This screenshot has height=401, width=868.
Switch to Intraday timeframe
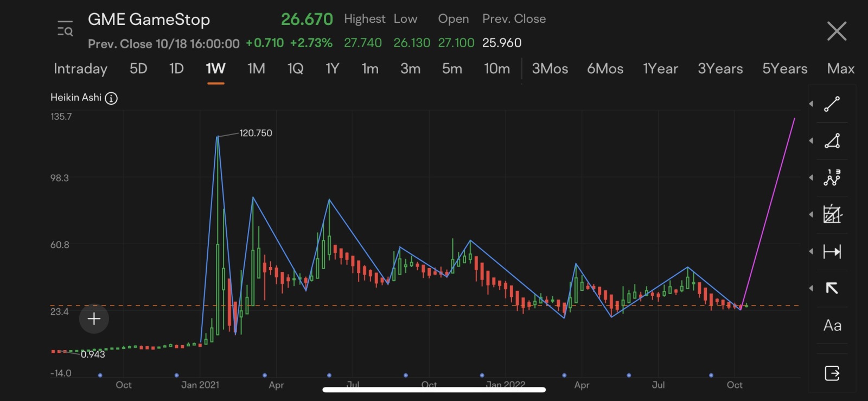tap(80, 69)
